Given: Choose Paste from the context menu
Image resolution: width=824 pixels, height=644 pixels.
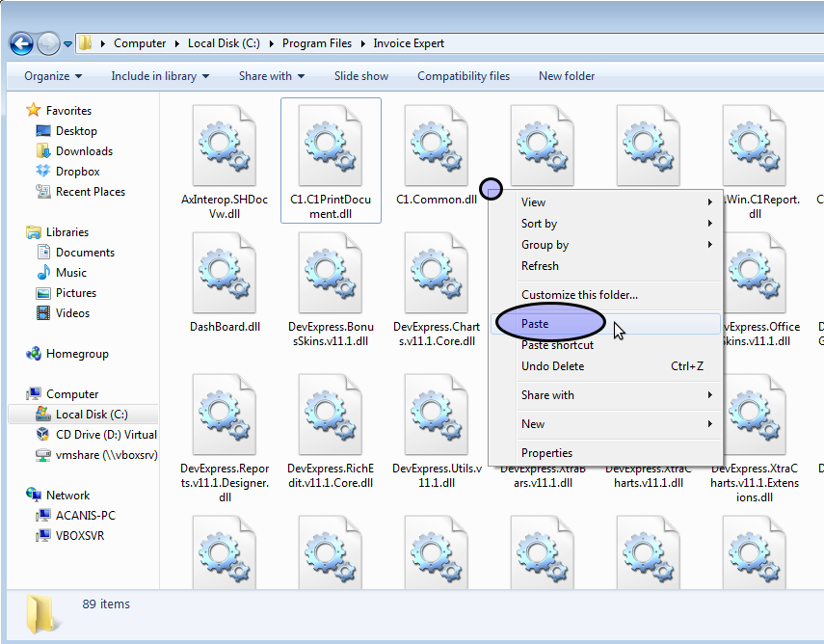Looking at the screenshot, I should pyautogui.click(x=606, y=324).
